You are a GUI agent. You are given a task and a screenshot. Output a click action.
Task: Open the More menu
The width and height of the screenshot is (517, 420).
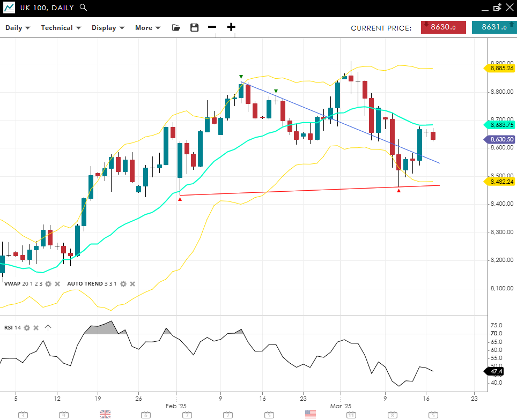click(x=147, y=28)
